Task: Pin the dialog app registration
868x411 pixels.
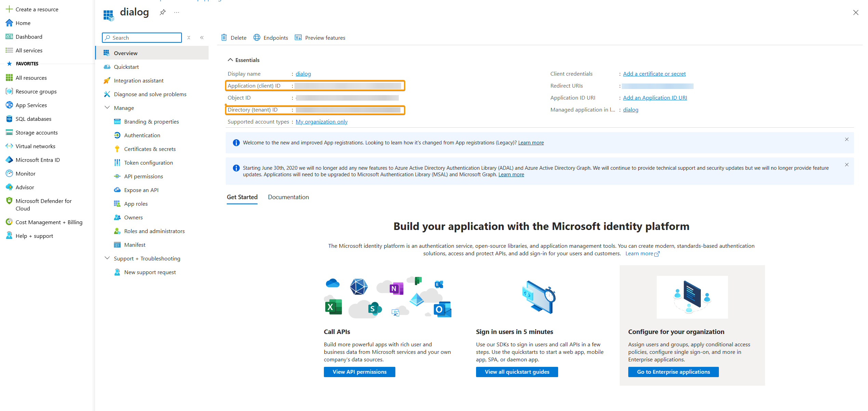Action: tap(162, 12)
